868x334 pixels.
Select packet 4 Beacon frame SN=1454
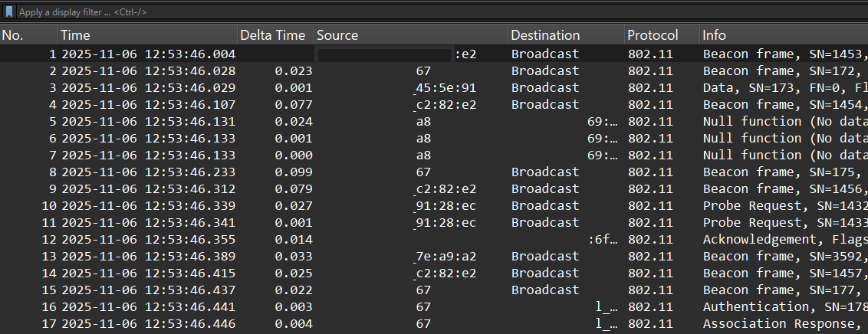point(434,104)
